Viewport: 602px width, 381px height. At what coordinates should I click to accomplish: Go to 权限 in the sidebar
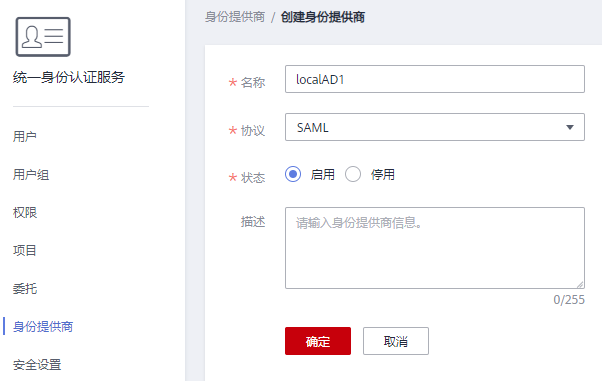[x=25, y=212]
